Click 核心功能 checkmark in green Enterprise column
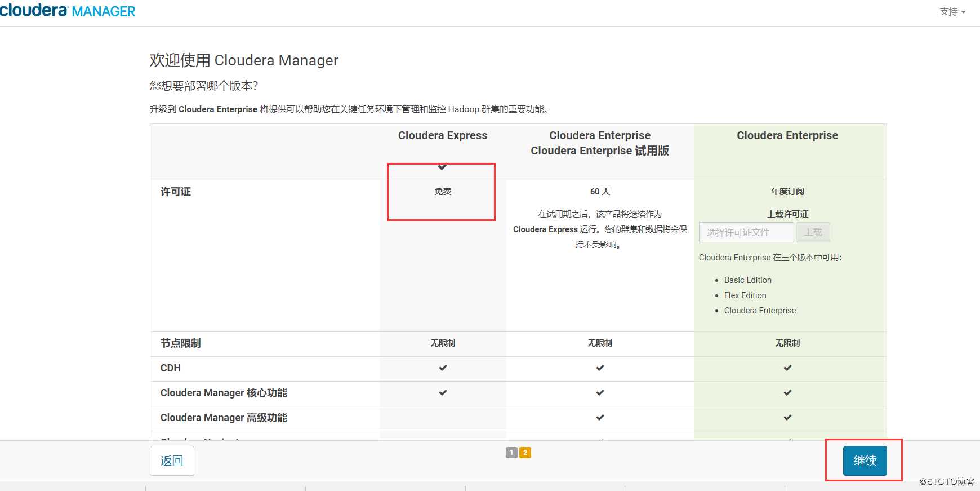Image resolution: width=980 pixels, height=491 pixels. (787, 393)
